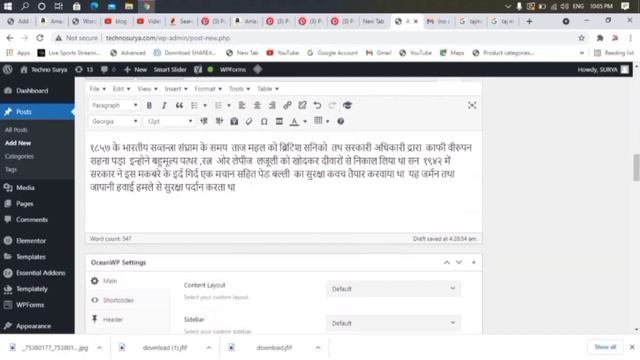Open Paragraph format dropdown
This screenshot has height=360, width=640.
115,105
